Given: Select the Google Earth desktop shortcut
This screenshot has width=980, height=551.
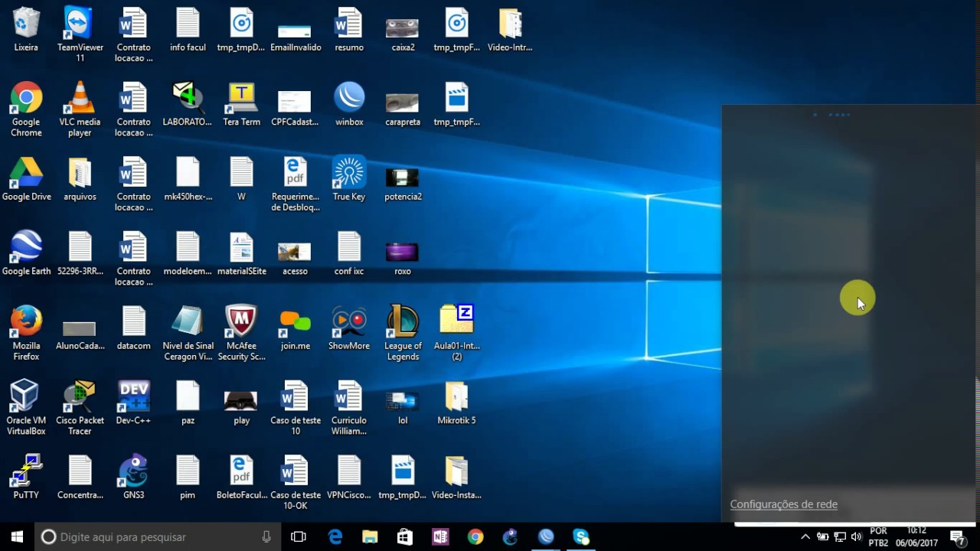Looking at the screenshot, I should pos(26,253).
